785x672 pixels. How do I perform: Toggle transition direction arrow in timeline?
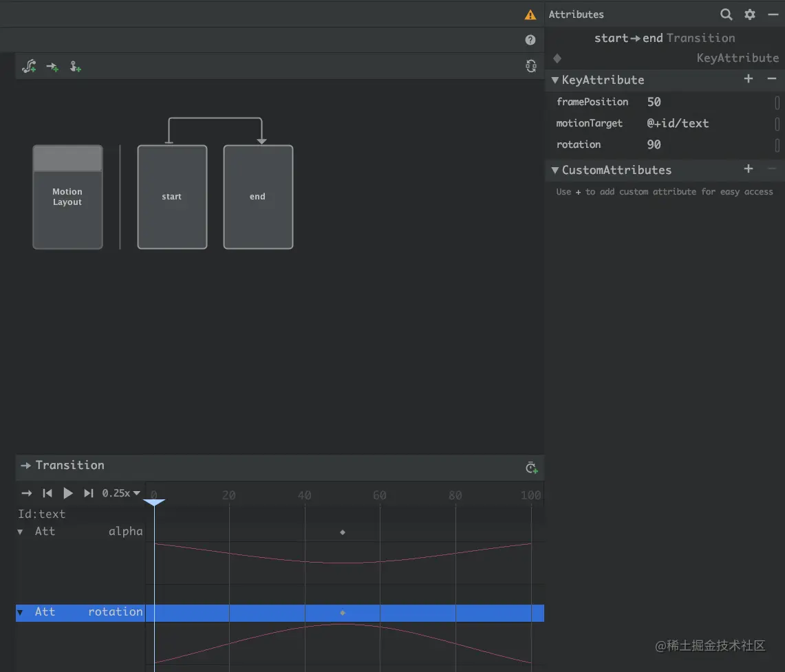coord(27,493)
